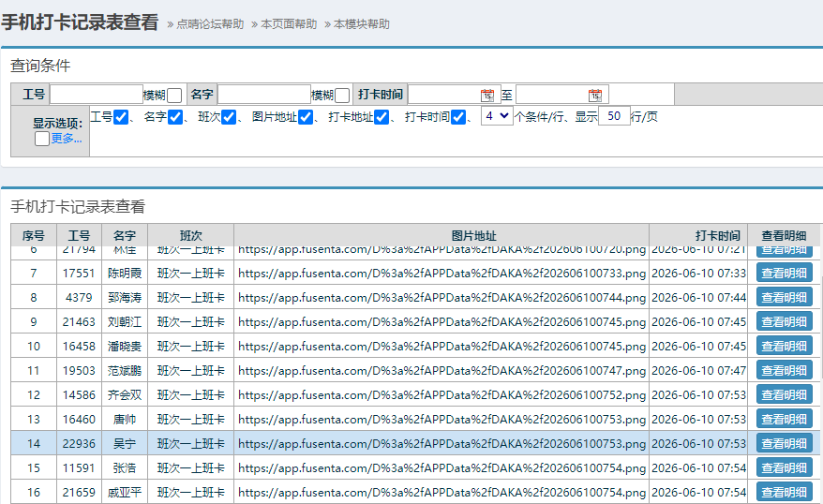Click punch time 2026-06-10 07:47
The image size is (823, 504).
(x=698, y=371)
